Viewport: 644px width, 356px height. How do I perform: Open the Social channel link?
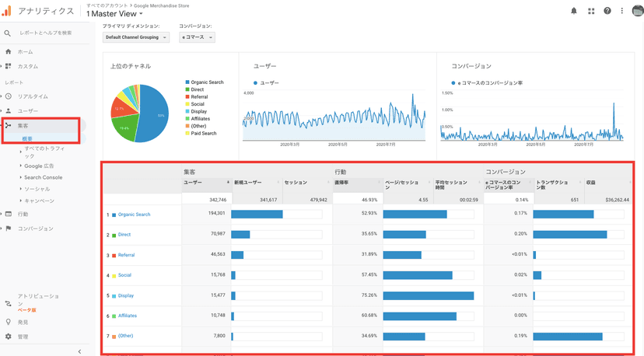124,275
